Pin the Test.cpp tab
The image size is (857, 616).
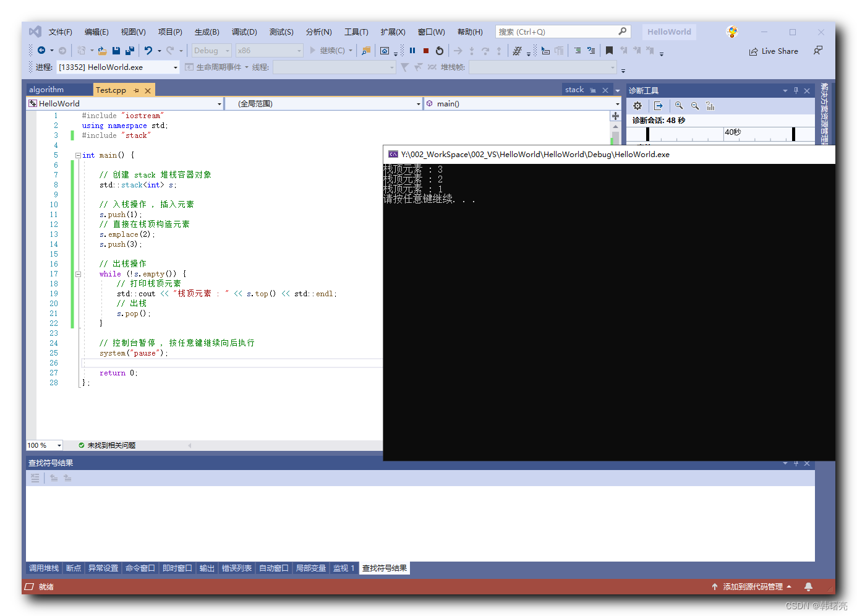(137, 90)
